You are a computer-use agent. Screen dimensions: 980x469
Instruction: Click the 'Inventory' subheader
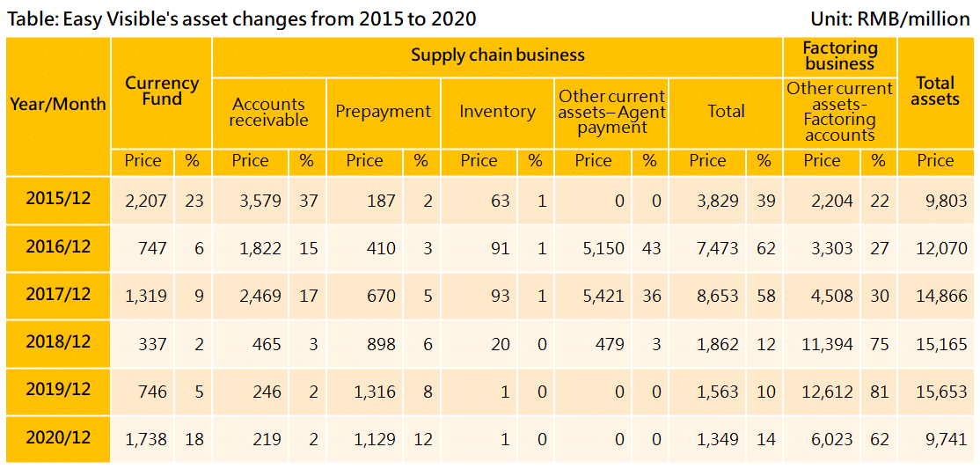coord(498,112)
